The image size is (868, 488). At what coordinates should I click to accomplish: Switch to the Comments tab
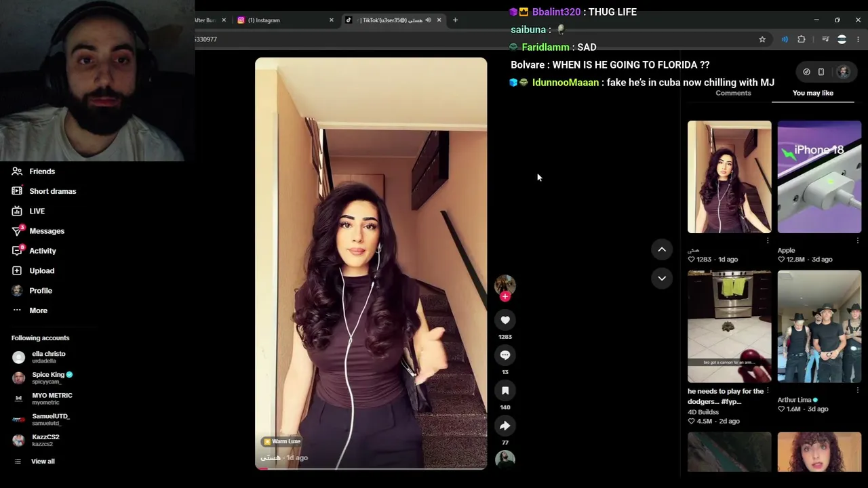[x=733, y=93]
